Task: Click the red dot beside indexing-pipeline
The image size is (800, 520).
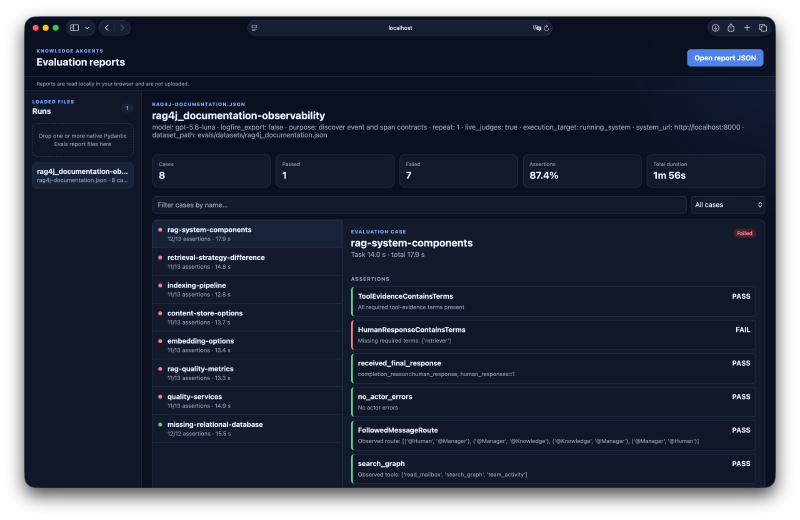Action: (x=160, y=285)
